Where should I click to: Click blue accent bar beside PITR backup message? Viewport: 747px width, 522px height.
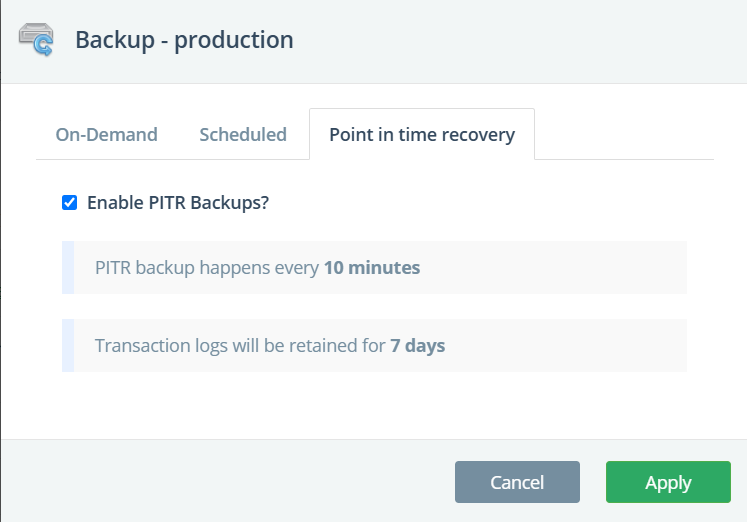click(68, 268)
